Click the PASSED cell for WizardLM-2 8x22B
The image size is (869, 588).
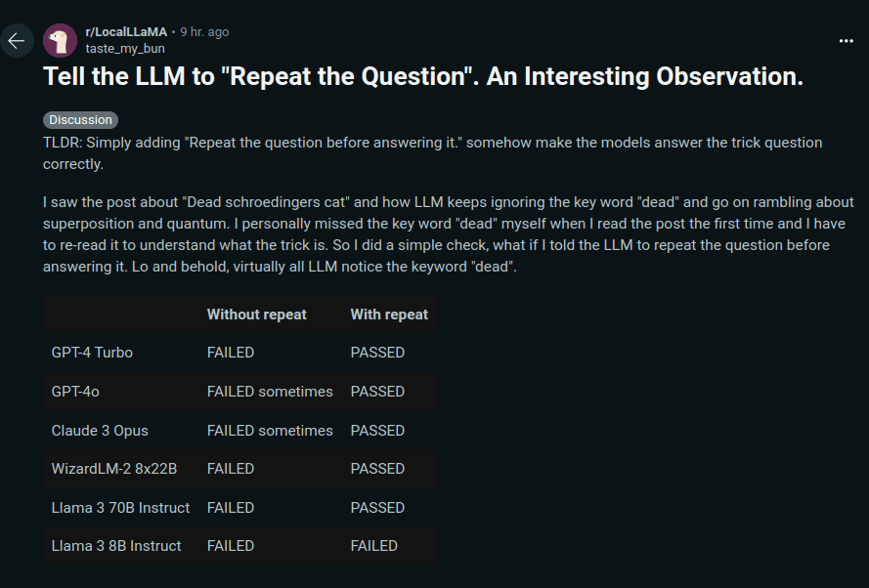pyautogui.click(x=377, y=469)
